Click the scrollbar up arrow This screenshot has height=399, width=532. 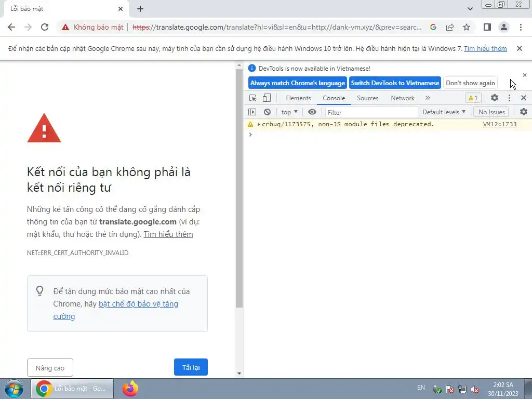click(x=239, y=65)
